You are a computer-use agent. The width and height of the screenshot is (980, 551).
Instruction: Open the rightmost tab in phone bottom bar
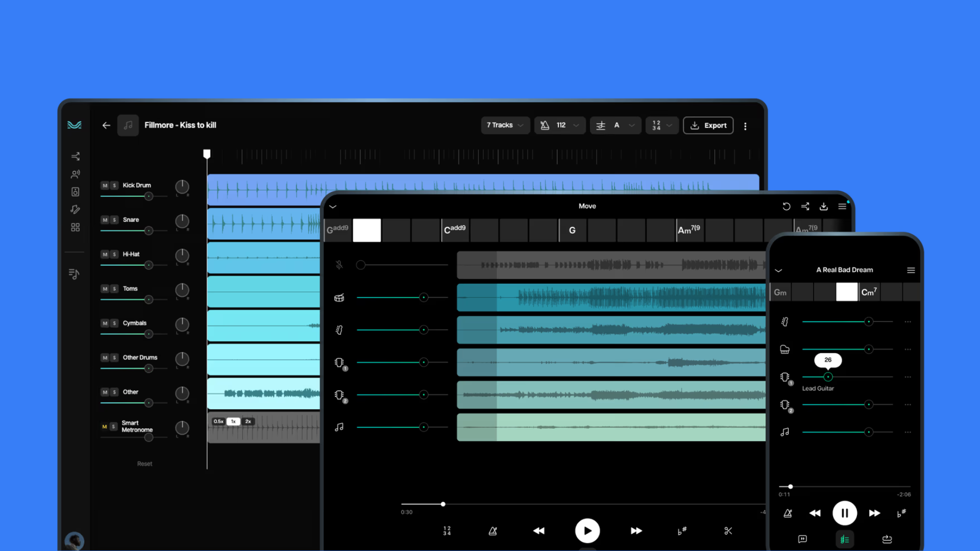point(887,539)
